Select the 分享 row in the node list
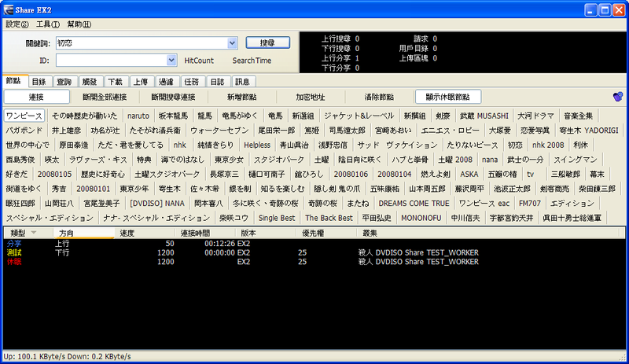 [14, 244]
